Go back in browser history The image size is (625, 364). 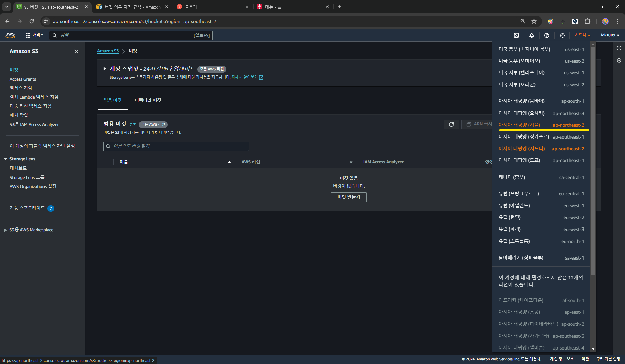(x=7, y=21)
